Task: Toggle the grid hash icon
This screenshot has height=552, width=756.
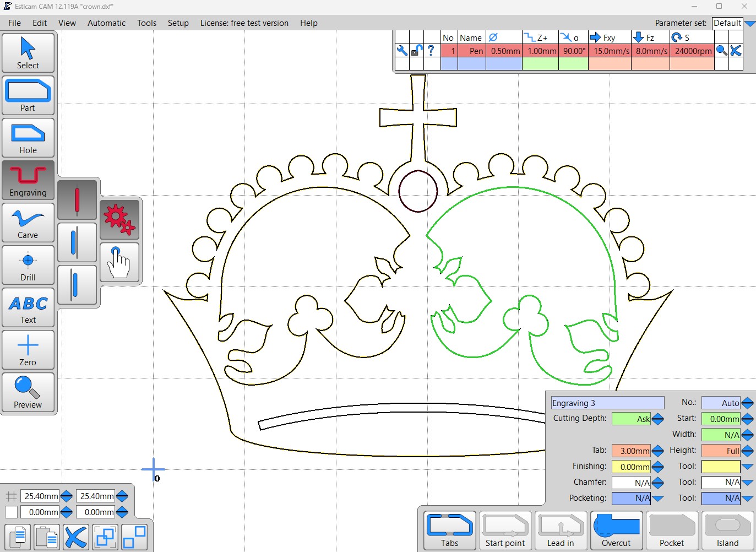Action: click(11, 496)
